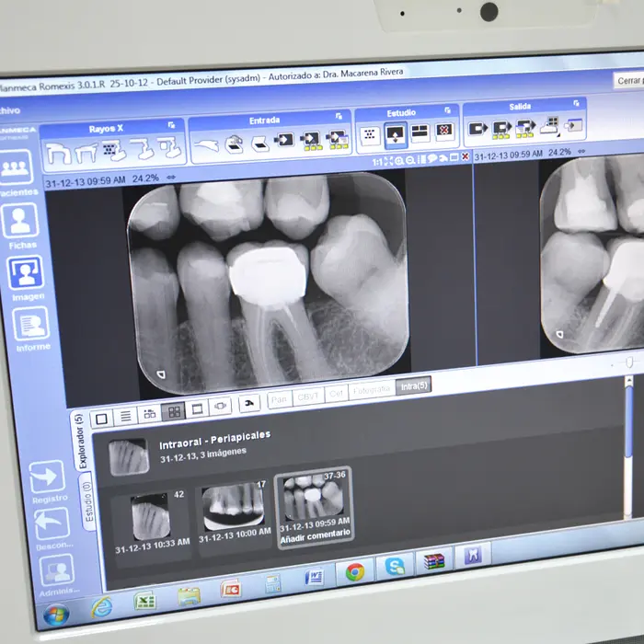Image resolution: width=644 pixels, height=644 pixels.
Task: Click Entrada import icon with yellow boxes only
Action: coord(311,141)
